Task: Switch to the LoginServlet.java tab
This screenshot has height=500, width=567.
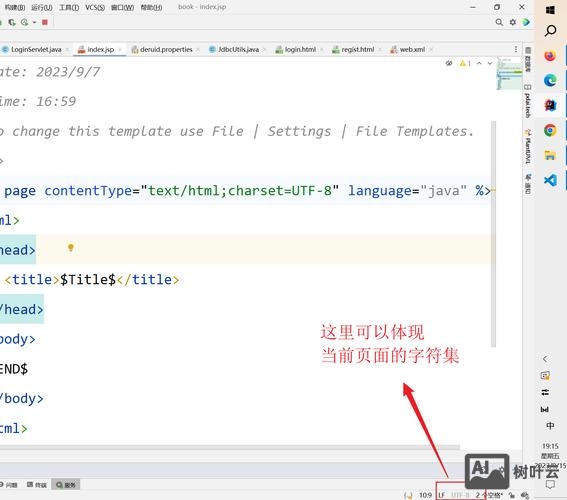Action: point(36,50)
